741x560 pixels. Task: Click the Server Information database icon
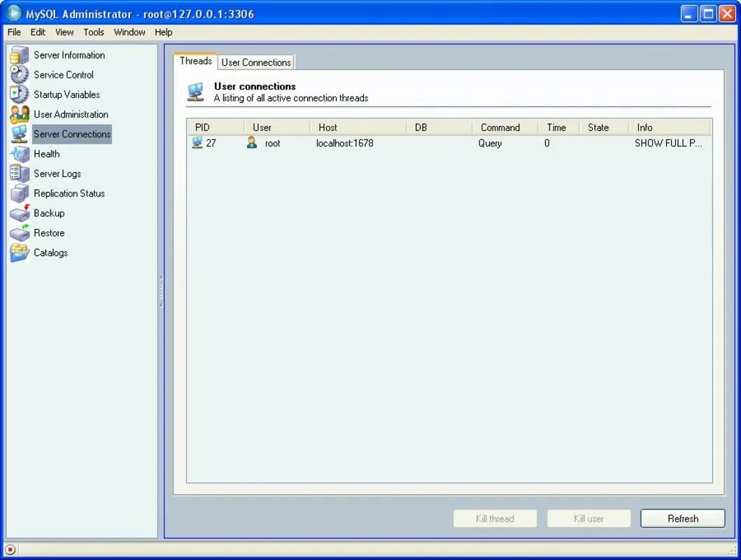pyautogui.click(x=20, y=55)
